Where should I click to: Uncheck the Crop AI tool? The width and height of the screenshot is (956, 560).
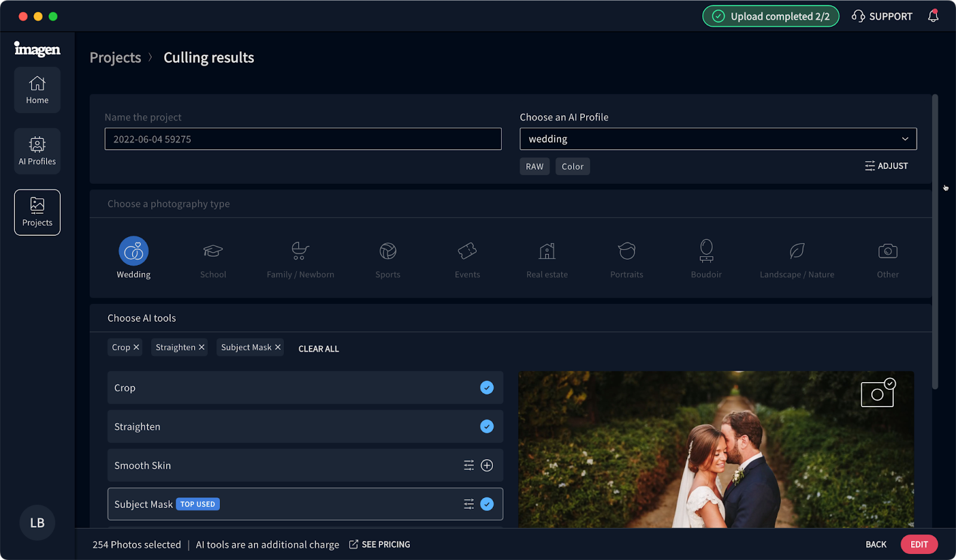(487, 387)
